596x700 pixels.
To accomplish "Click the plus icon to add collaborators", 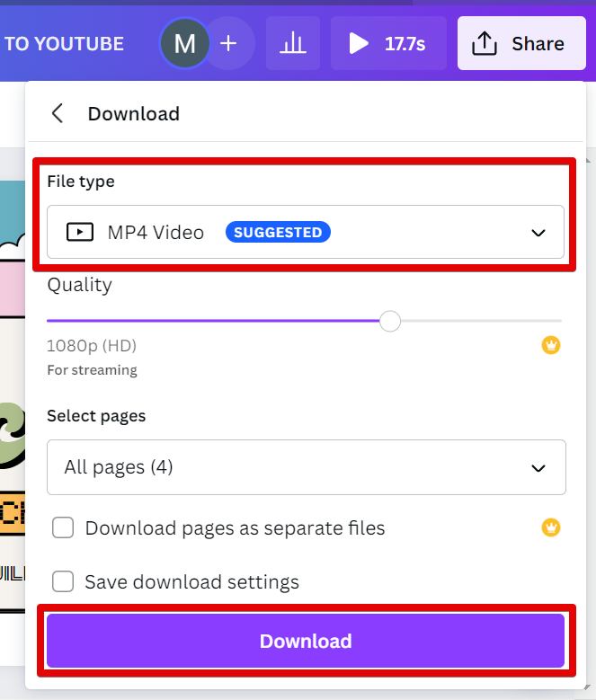I will click(x=228, y=43).
